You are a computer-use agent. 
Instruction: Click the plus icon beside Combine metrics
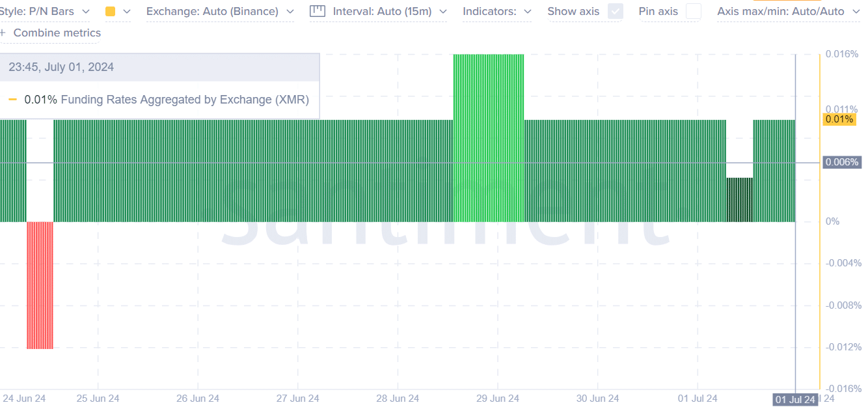pyautogui.click(x=3, y=33)
